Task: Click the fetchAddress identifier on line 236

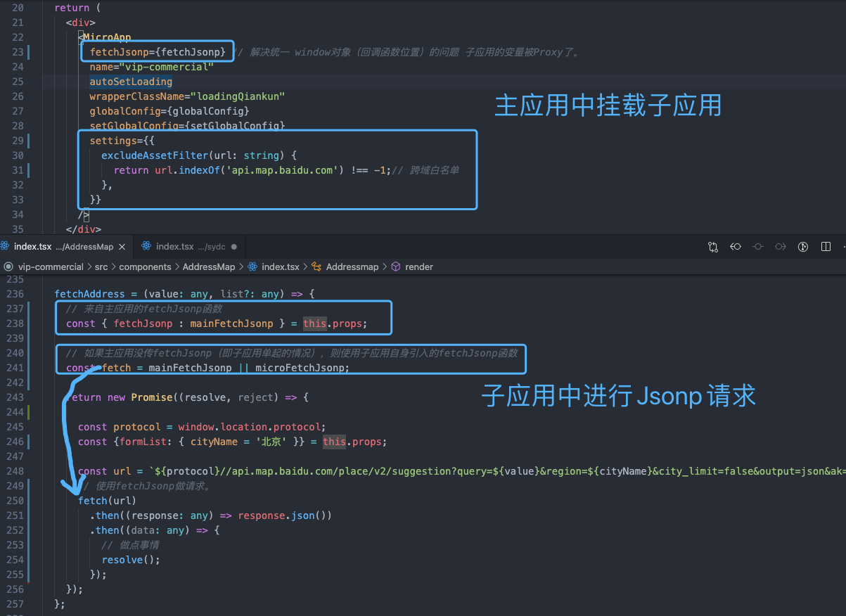Action: coord(89,294)
